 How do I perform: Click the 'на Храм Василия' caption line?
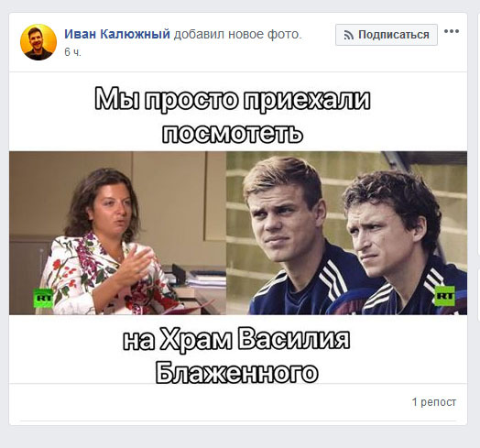pos(236,339)
